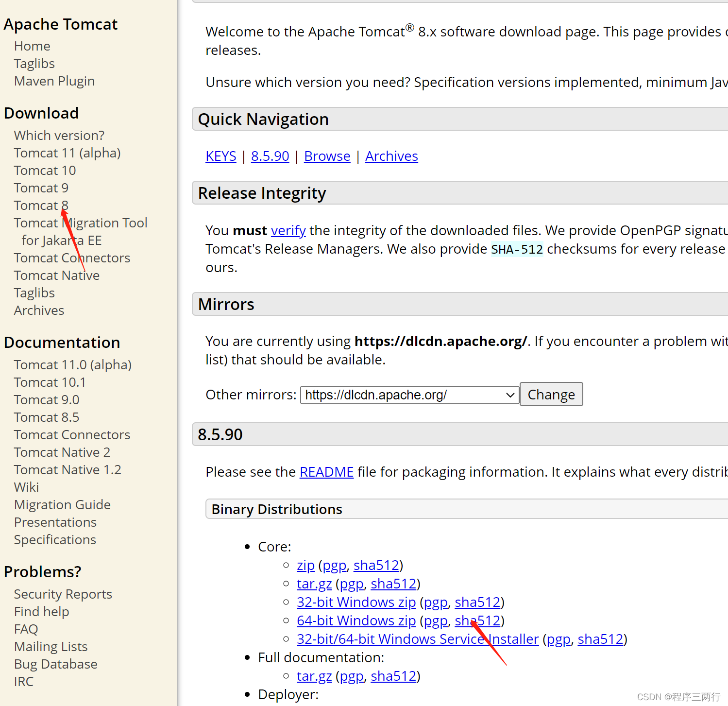Open the mirrors dropdown list
Image resolution: width=728 pixels, height=706 pixels.
[x=410, y=395]
